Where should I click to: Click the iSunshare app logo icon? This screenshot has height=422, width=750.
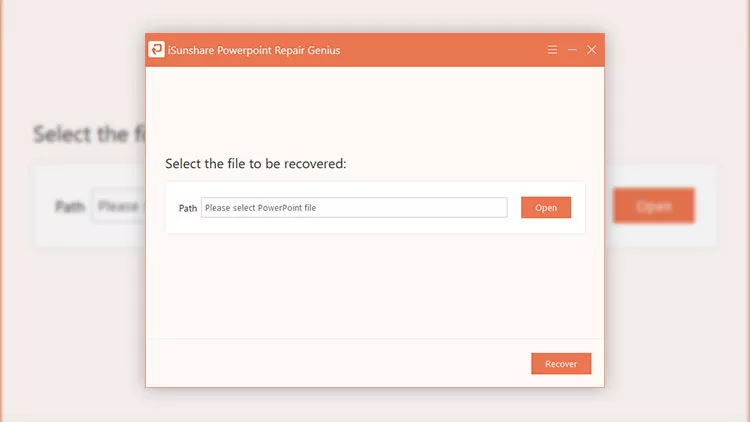pos(156,49)
